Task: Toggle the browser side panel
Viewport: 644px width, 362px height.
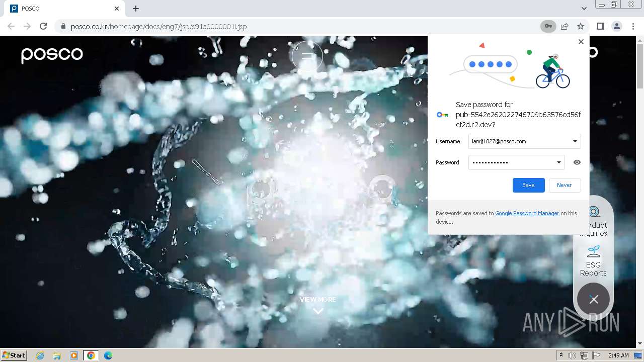Action: pos(600,26)
